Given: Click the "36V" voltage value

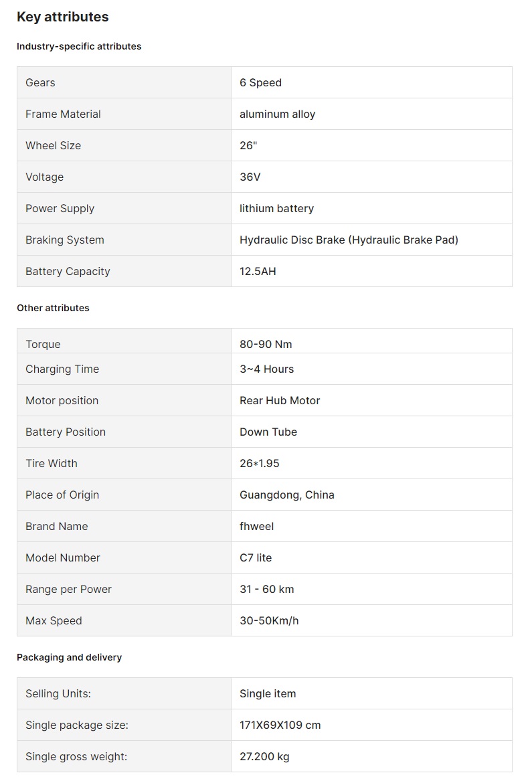Looking at the screenshot, I should (250, 177).
